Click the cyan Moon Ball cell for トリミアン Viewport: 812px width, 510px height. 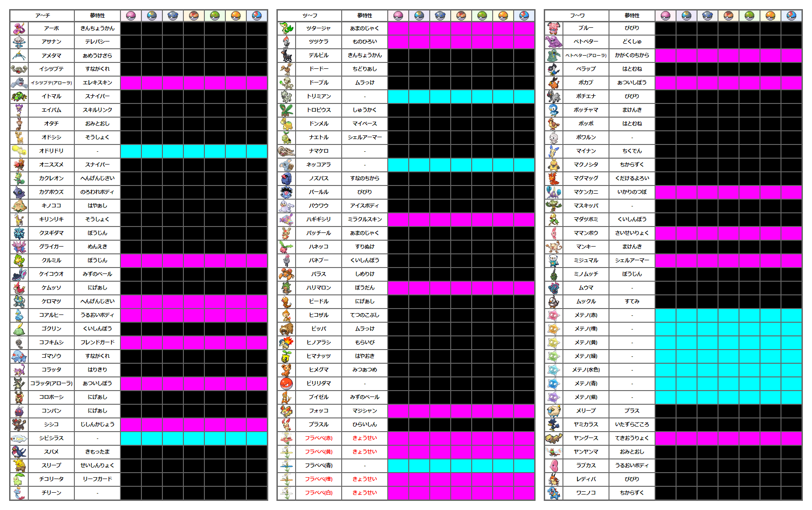(x=419, y=97)
